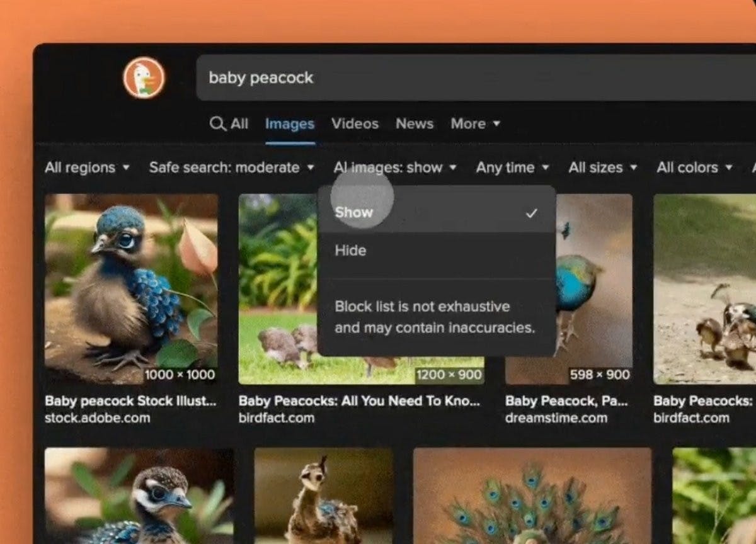Toggle the AI images: show dropdown

[x=395, y=168]
